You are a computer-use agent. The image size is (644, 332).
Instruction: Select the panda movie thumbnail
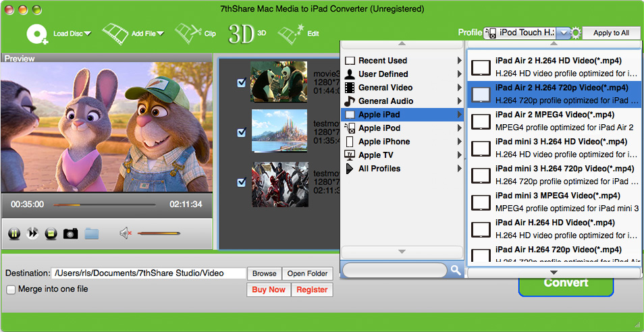[x=279, y=82]
